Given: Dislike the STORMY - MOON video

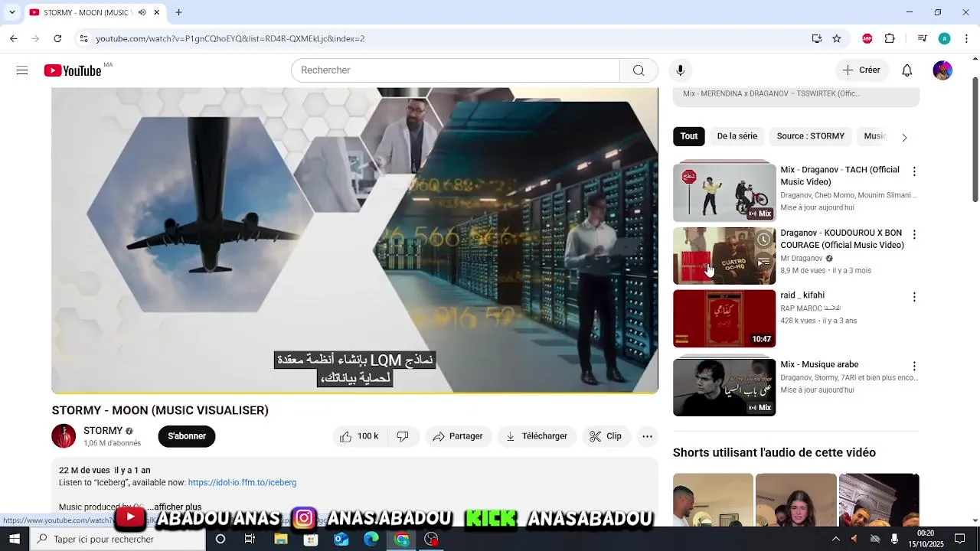Looking at the screenshot, I should pyautogui.click(x=403, y=436).
